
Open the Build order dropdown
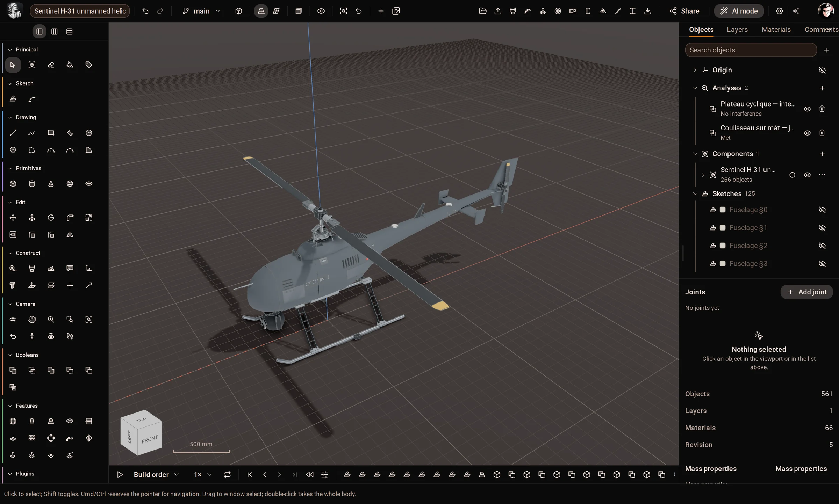(156, 475)
